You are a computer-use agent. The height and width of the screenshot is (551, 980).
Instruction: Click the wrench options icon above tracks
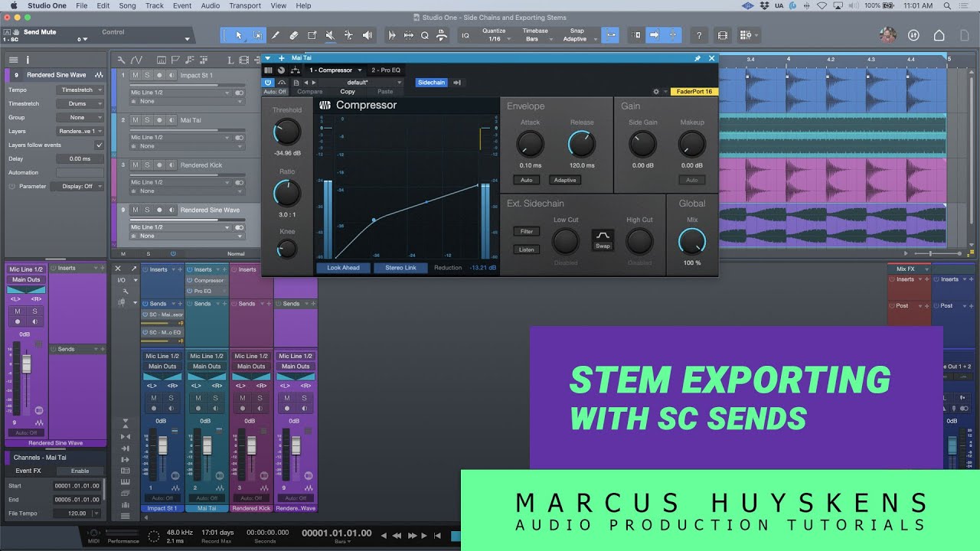[x=121, y=60]
